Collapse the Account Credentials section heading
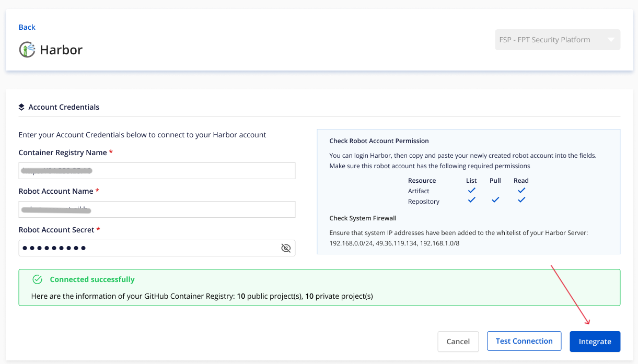Image resolution: width=638 pixels, height=364 pixels. point(64,107)
